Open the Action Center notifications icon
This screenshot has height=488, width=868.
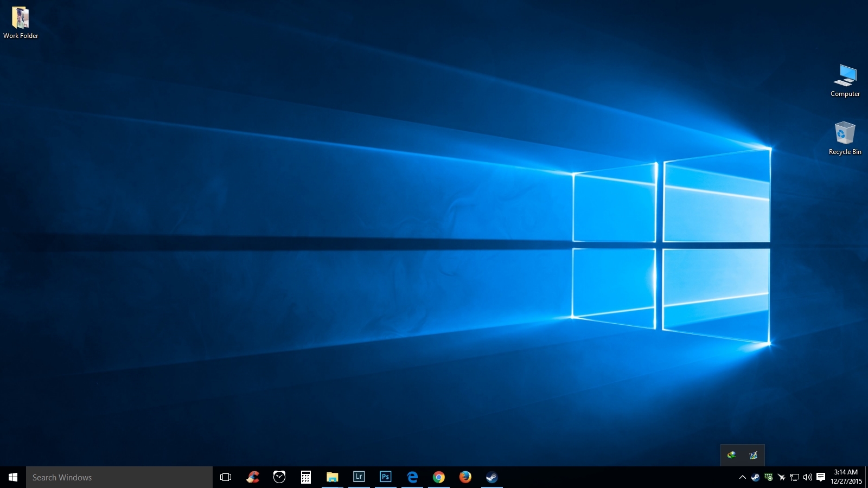[821, 477]
